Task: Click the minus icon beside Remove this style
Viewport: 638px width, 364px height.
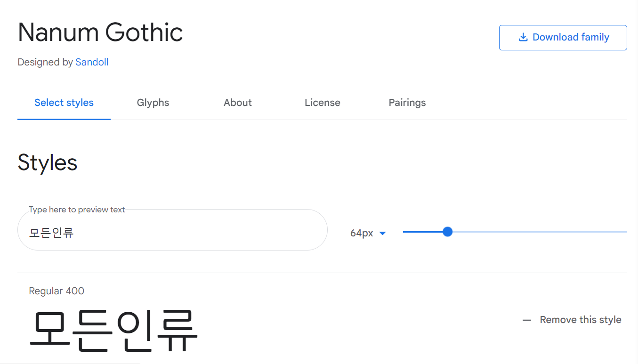Action: [527, 320]
